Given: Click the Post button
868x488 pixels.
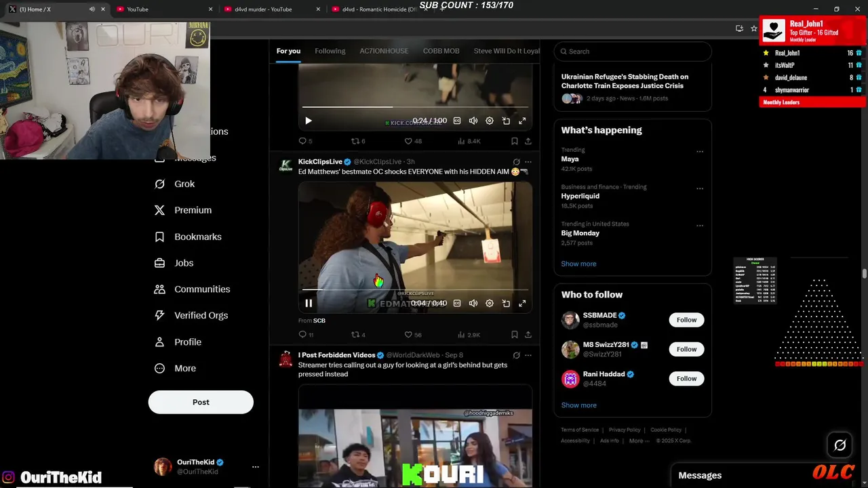Looking at the screenshot, I should pyautogui.click(x=201, y=402).
